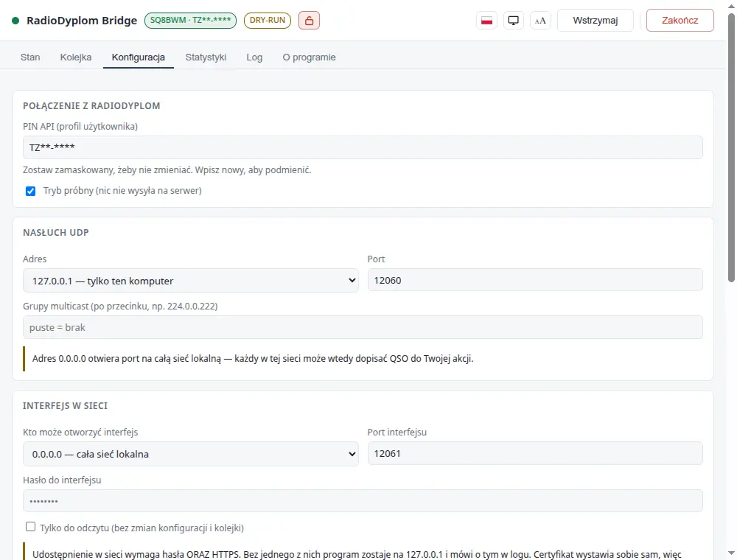Click the DRY-RUN badge
The width and height of the screenshot is (737, 560).
point(268,21)
